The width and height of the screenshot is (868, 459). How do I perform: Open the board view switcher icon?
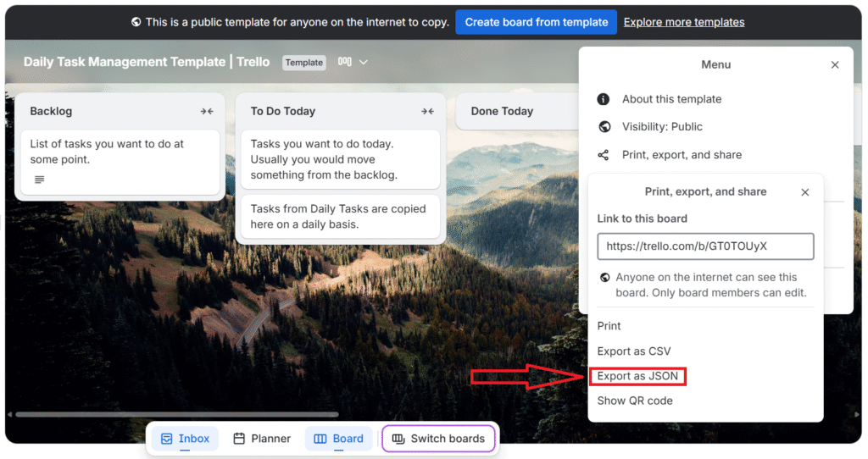[345, 61]
